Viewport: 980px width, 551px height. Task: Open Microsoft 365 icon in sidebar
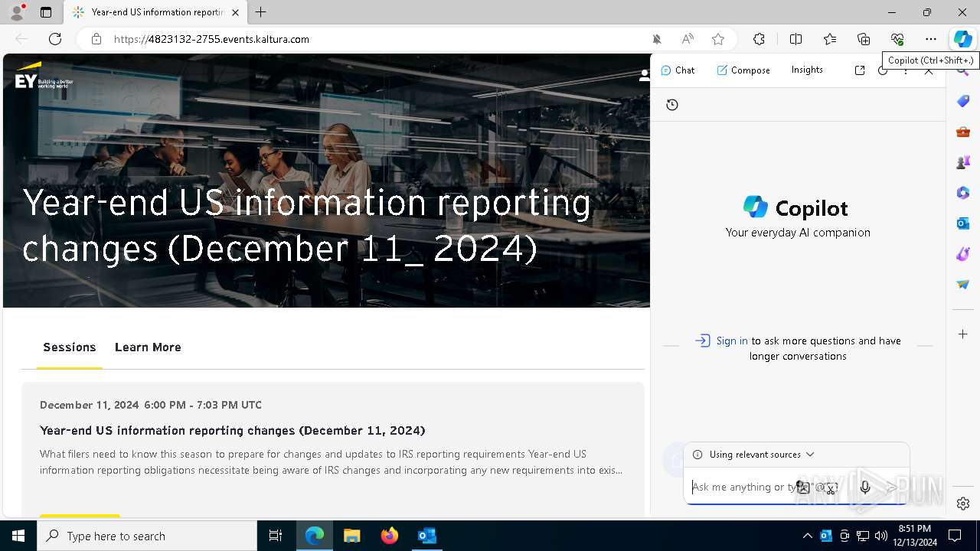click(963, 193)
